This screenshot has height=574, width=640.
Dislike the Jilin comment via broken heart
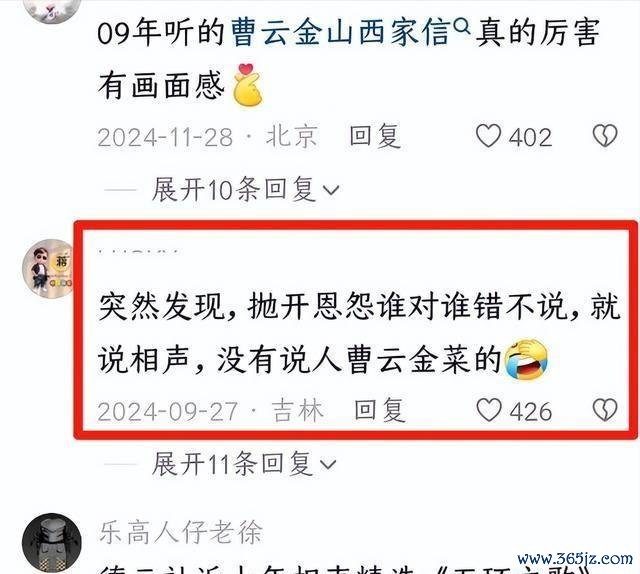(x=605, y=410)
